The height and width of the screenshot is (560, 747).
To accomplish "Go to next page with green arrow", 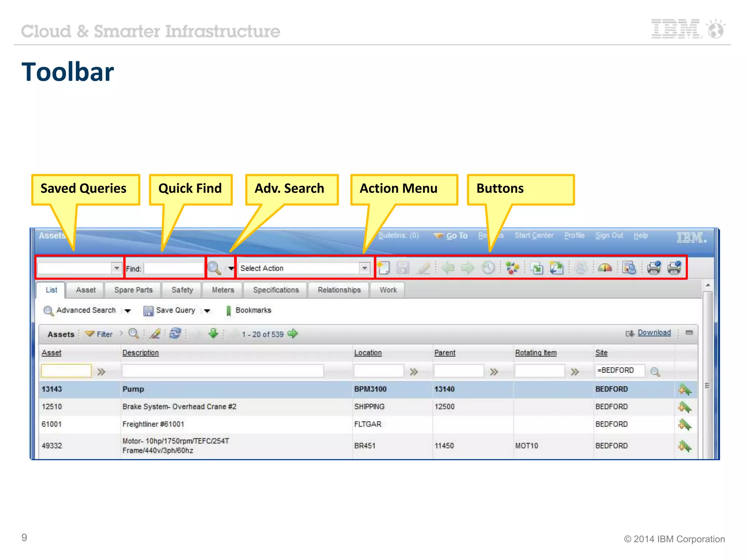I will point(293,334).
